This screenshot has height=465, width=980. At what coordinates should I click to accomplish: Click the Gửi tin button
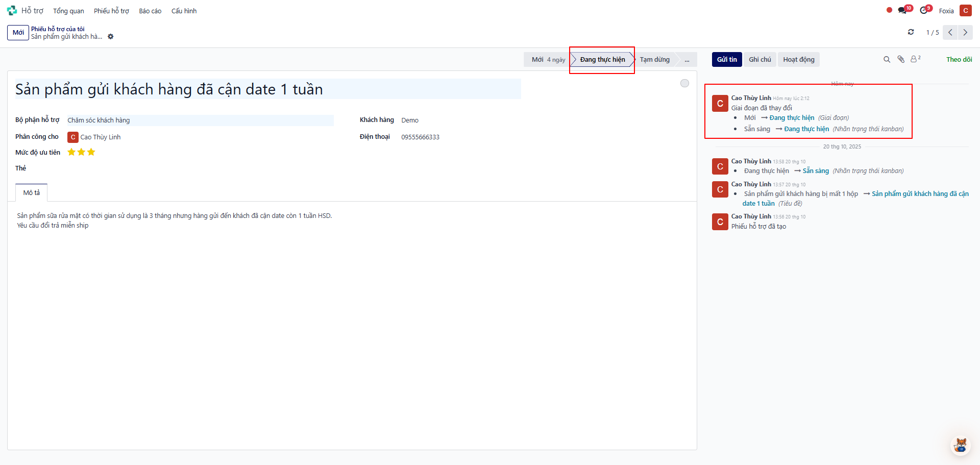pos(727,60)
